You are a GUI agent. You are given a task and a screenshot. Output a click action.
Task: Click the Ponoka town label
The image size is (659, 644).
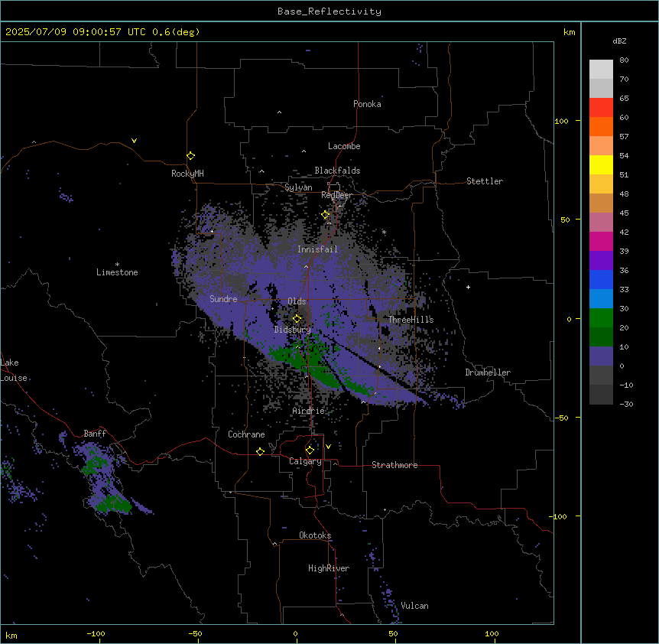(x=367, y=104)
